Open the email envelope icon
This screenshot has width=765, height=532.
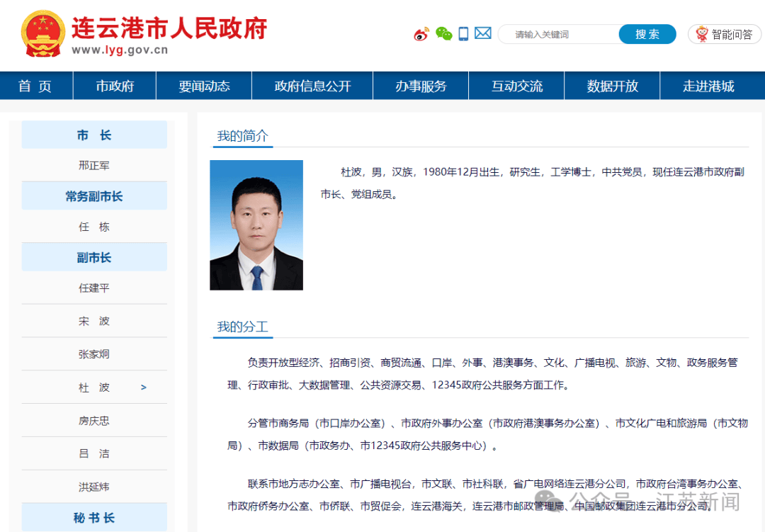pos(483,33)
